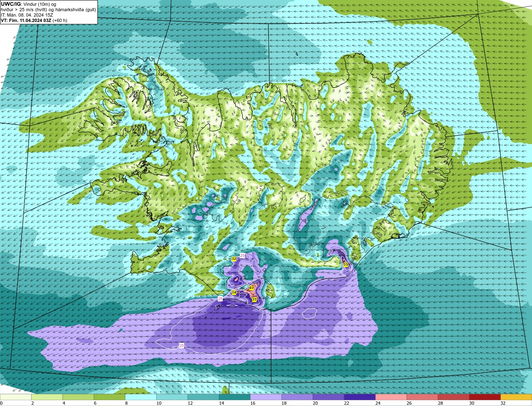532x406 pixels.
Task: Click the yellow 32 max gust label
Action: (234, 259)
